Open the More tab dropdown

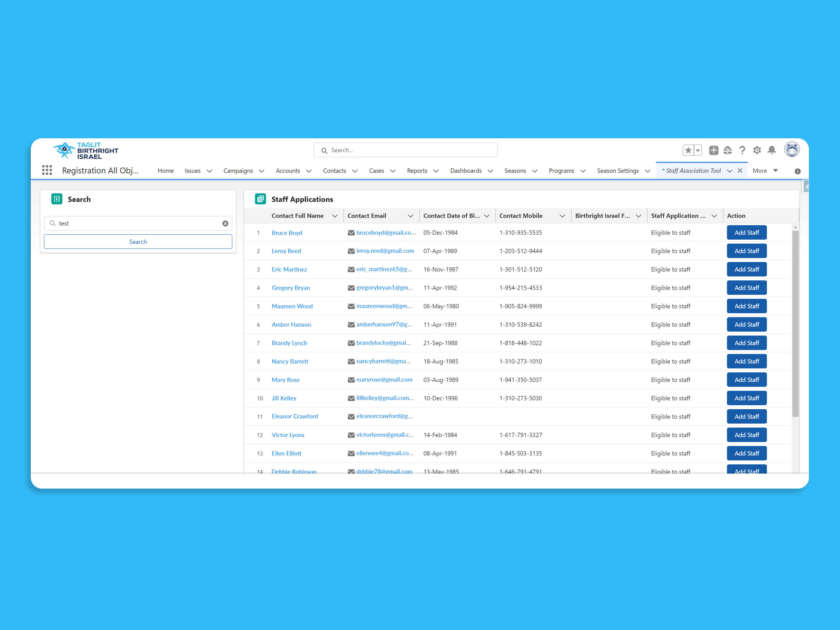(x=775, y=171)
